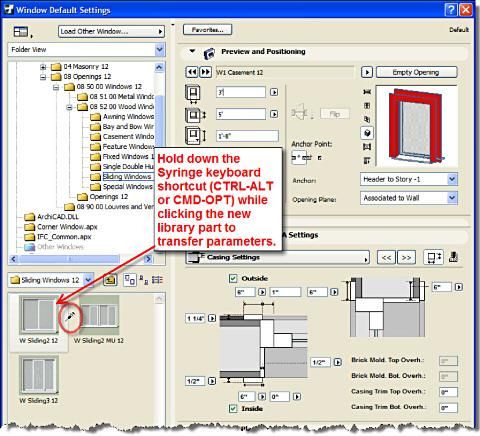Select the Casement Windows folder
The image size is (480, 436).
coord(122,137)
